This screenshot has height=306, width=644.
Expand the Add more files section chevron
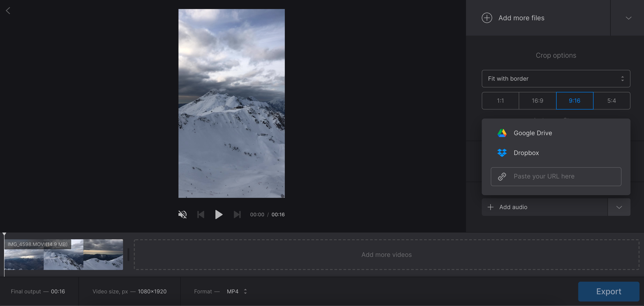[629, 18]
